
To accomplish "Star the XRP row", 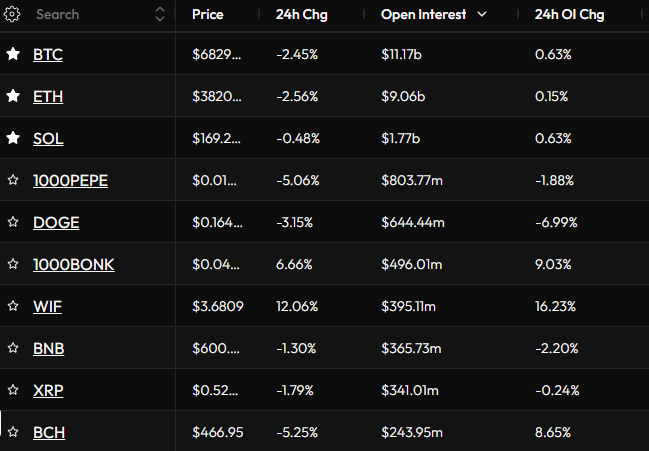I will click(13, 391).
